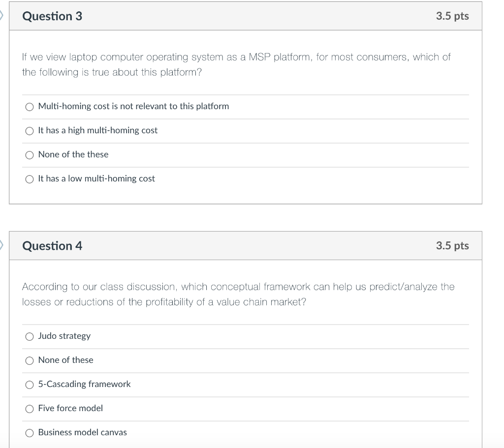Pick "Business model canvas" answer

(x=30, y=432)
